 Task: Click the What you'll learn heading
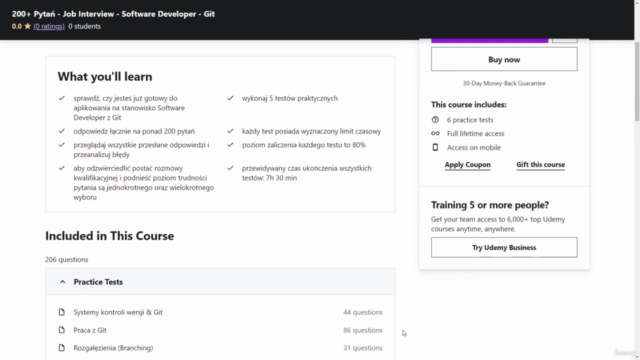pyautogui.click(x=105, y=76)
